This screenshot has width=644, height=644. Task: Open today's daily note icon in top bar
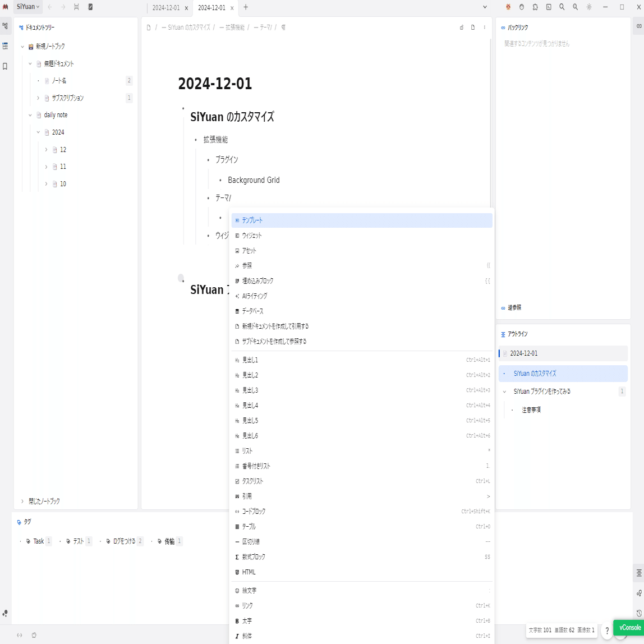coord(90,7)
